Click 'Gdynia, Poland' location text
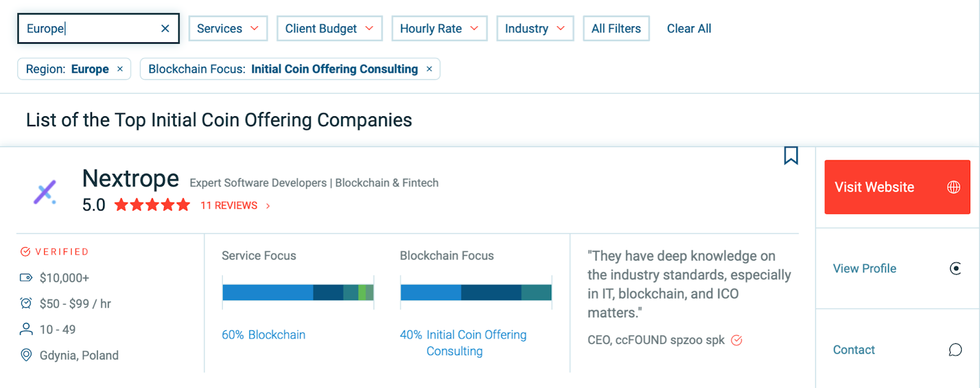Image resolution: width=980 pixels, height=388 pixels. [79, 356]
